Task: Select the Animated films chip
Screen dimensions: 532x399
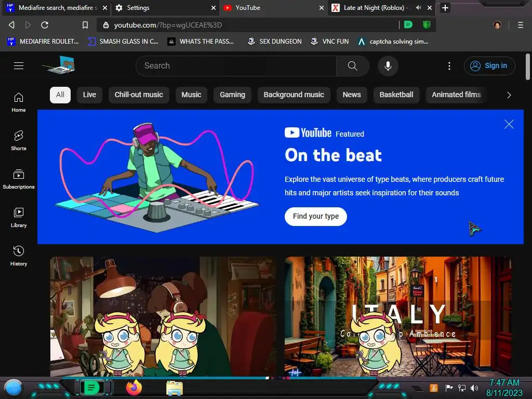Action: [456, 95]
